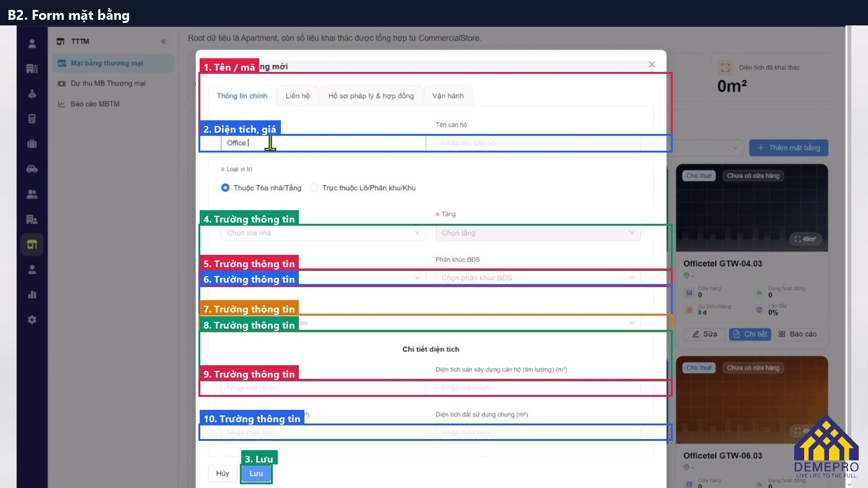The width and height of the screenshot is (868, 488).
Task: Click the Lấp đầy icon on Officetel GTW-04.03
Action: click(759, 310)
